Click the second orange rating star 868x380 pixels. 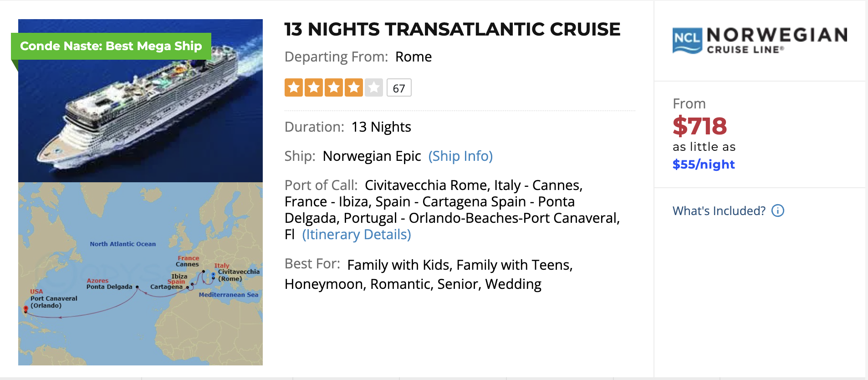[314, 87]
